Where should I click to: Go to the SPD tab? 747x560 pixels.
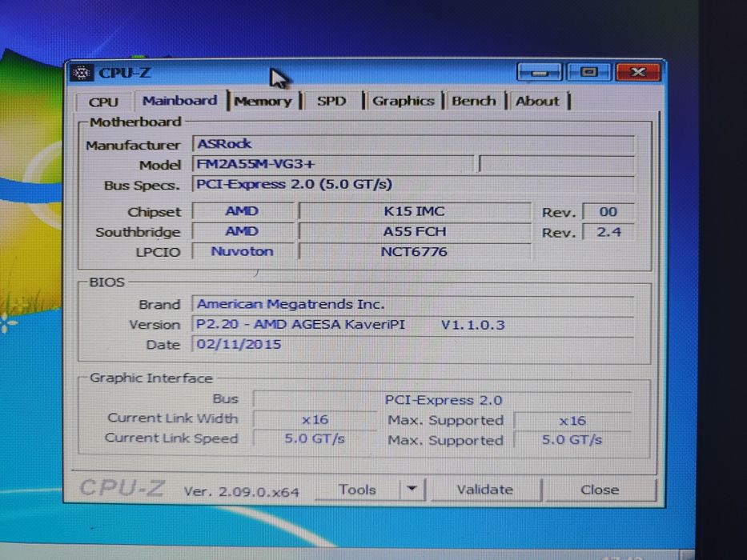pos(331,101)
